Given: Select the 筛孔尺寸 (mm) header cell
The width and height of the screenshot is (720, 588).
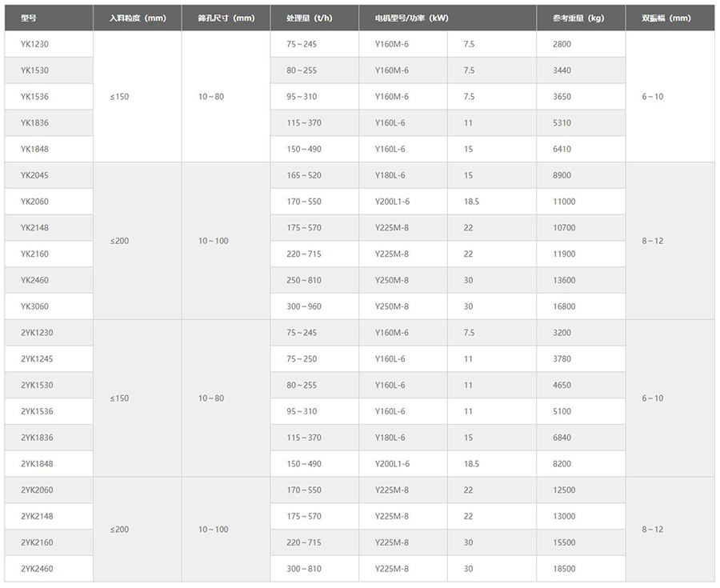Looking at the screenshot, I should coord(226,18).
